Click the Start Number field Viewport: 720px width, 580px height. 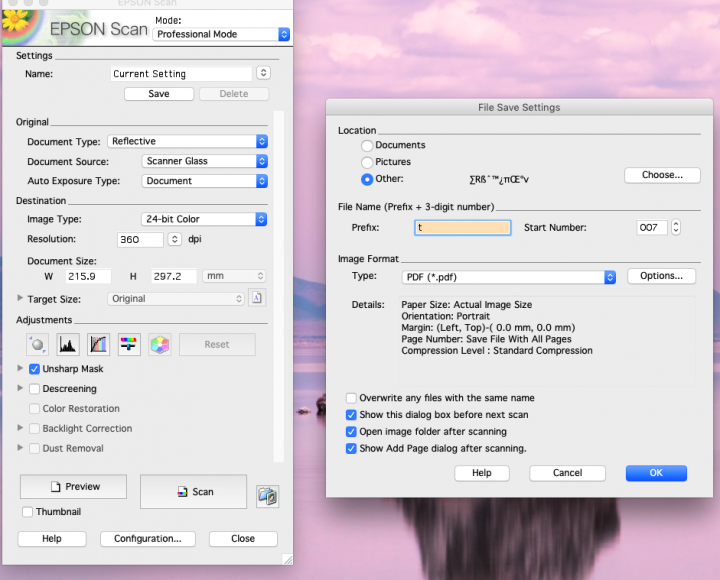point(652,227)
